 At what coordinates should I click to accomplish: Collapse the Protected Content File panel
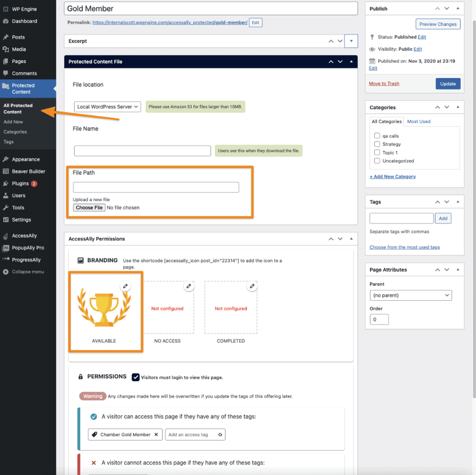click(x=352, y=61)
